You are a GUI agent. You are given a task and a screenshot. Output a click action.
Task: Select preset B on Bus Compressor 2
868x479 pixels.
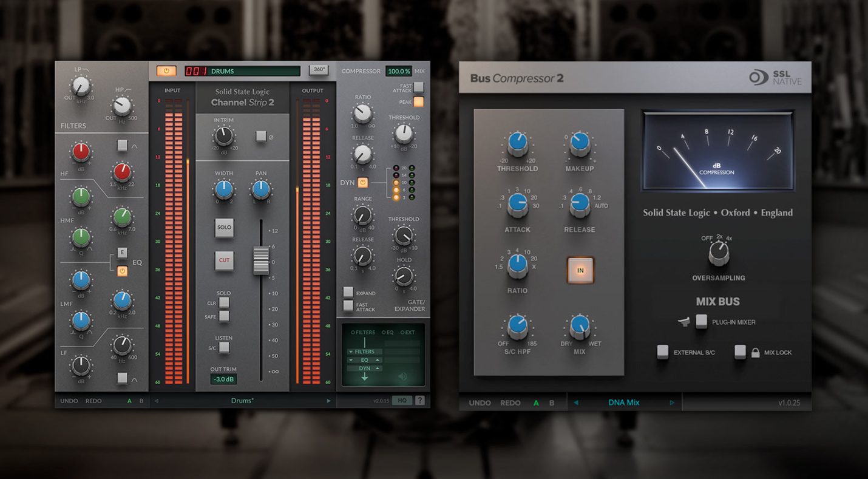552,402
